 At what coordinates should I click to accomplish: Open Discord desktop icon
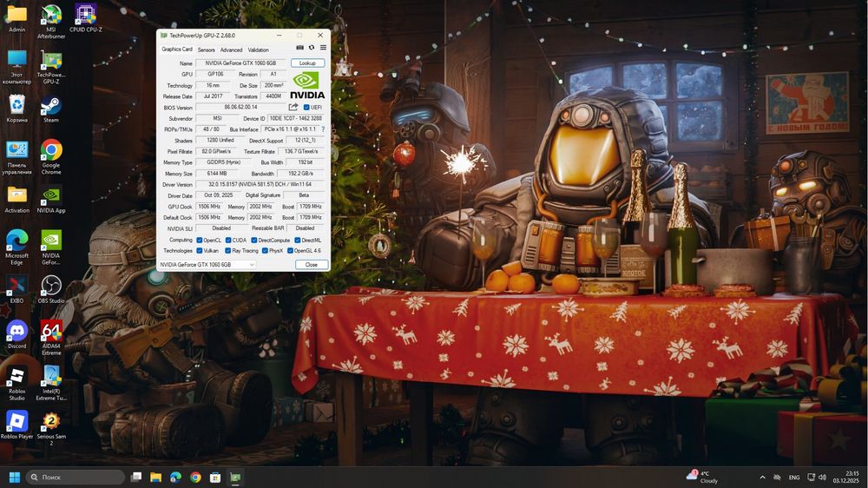tap(16, 334)
